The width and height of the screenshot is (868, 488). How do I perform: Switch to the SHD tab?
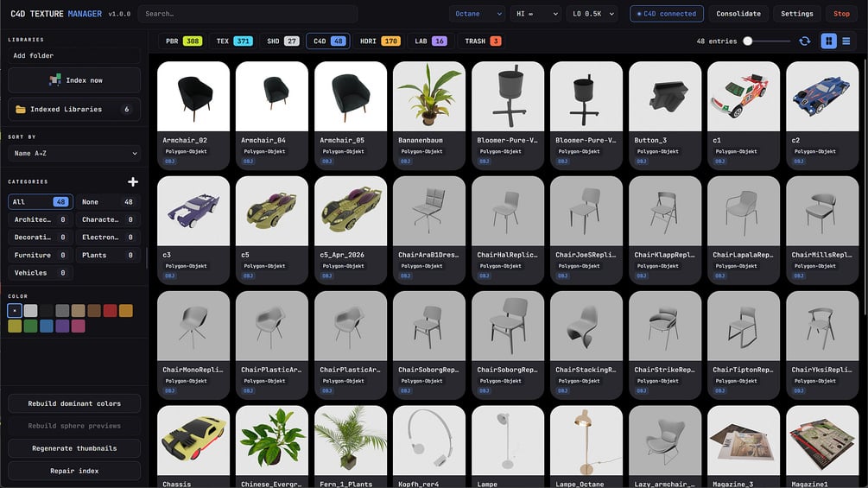[282, 41]
